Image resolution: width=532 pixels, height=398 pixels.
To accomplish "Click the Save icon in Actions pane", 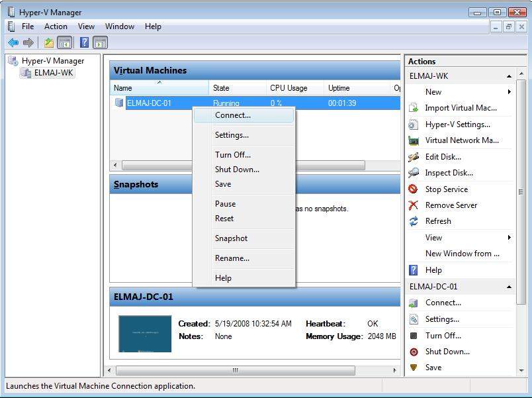I will [414, 368].
